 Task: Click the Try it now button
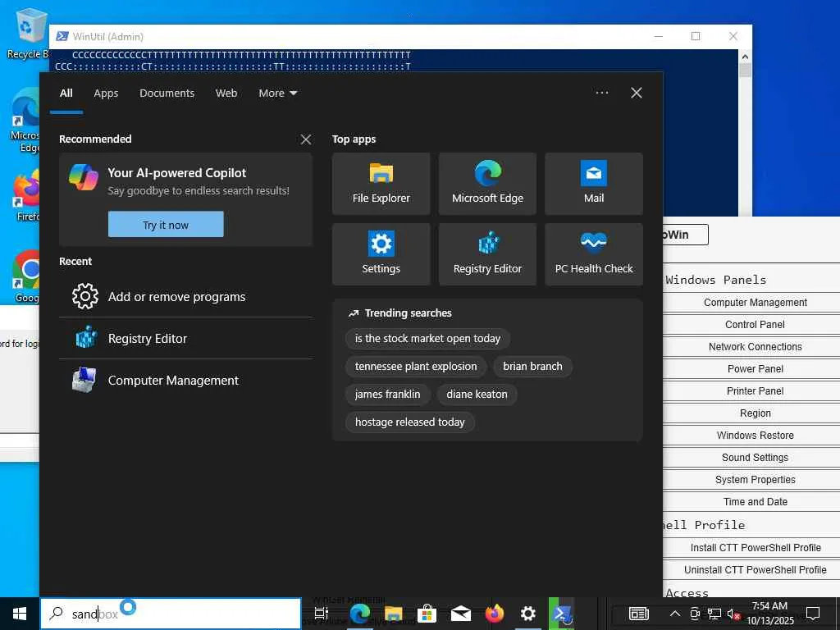tap(166, 225)
